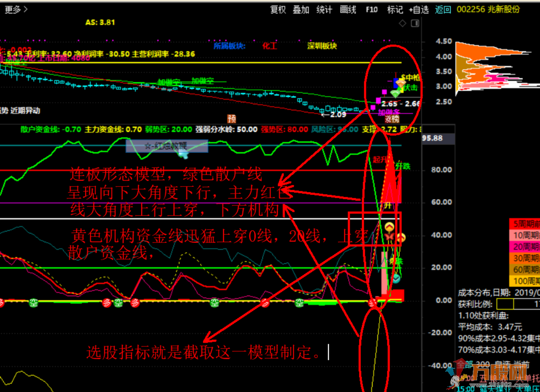Open the 复权 menu item
The image size is (540, 392).
[x=278, y=9]
